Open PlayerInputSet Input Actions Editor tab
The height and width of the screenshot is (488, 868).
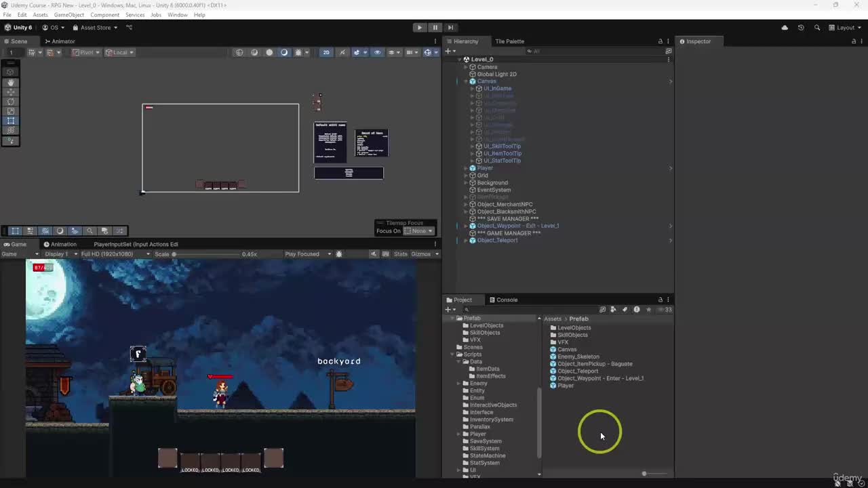click(x=136, y=244)
